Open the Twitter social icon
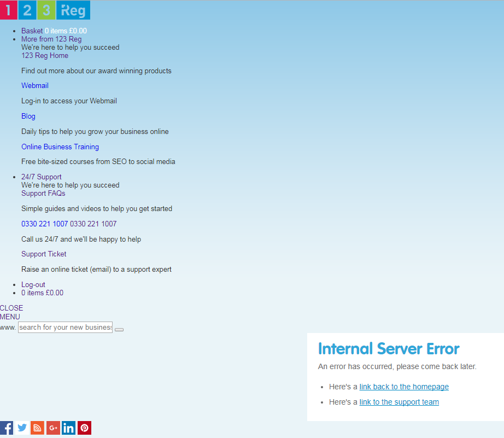The image size is (504, 438). (x=22, y=428)
